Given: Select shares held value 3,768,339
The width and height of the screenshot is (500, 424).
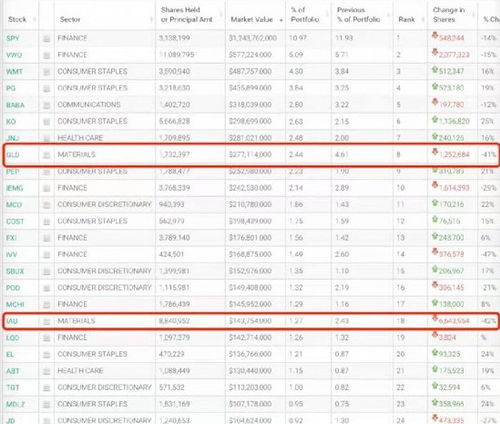Looking at the screenshot, I should pyautogui.click(x=174, y=188).
